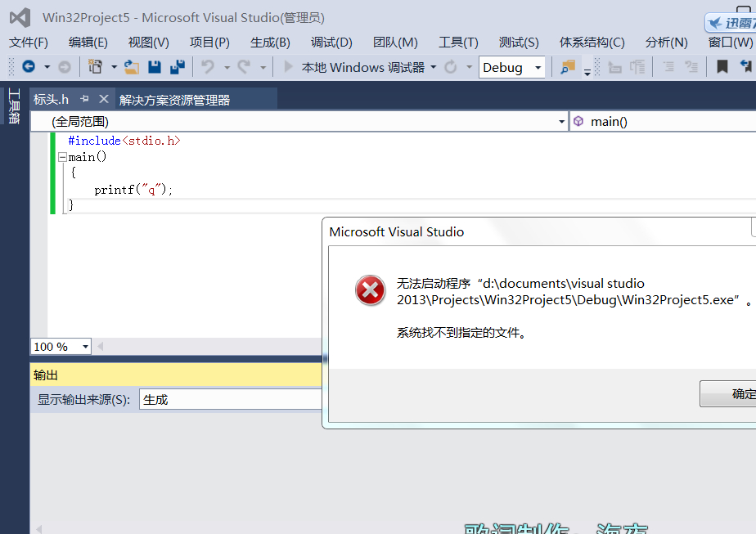
Task: Open the 调试(D) menu
Action: click(331, 43)
